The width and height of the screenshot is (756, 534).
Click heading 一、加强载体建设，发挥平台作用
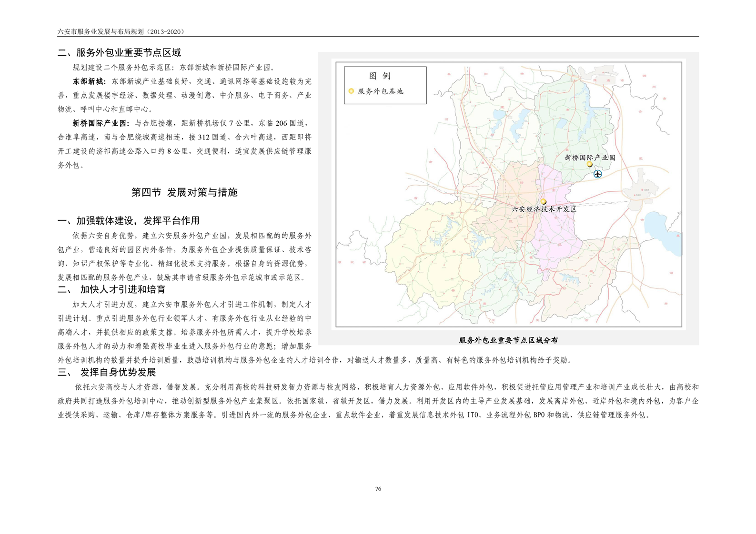click(129, 221)
